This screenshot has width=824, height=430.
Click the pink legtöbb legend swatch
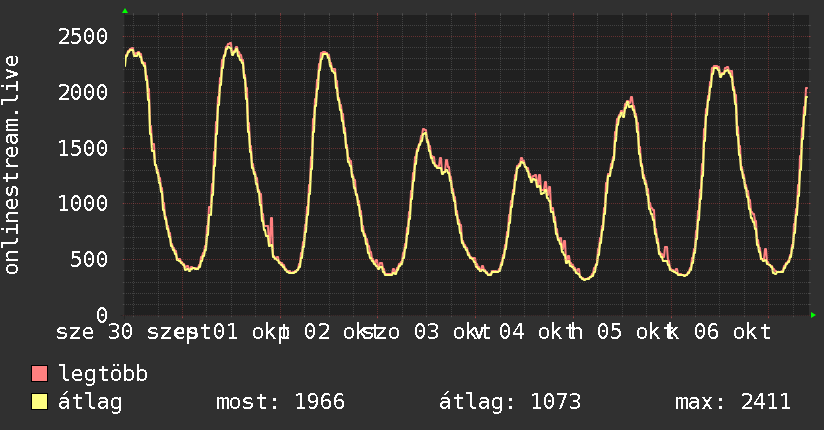39,373
